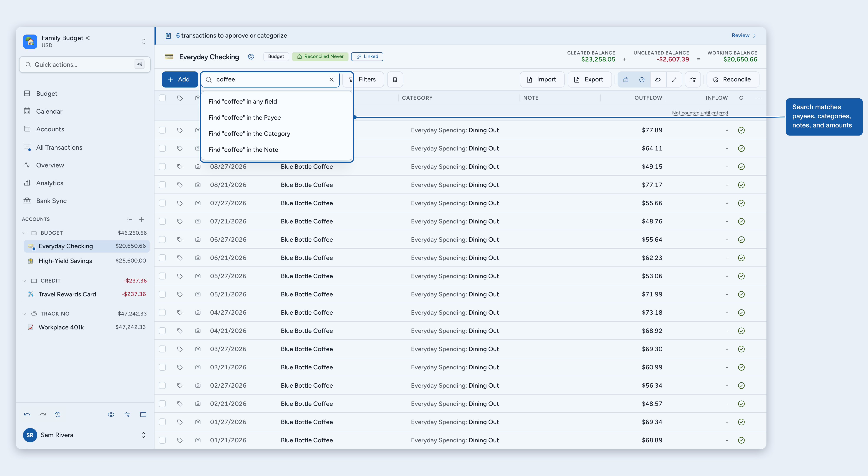The height and width of the screenshot is (476, 868).
Task: Choose Find "coffee" in any field
Action: click(276, 101)
